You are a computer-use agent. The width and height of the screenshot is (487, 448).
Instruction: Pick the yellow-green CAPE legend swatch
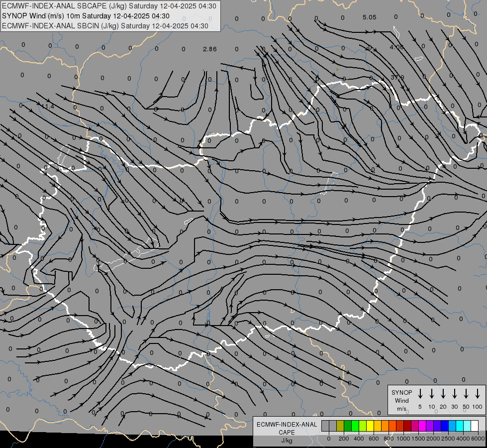point(363,426)
